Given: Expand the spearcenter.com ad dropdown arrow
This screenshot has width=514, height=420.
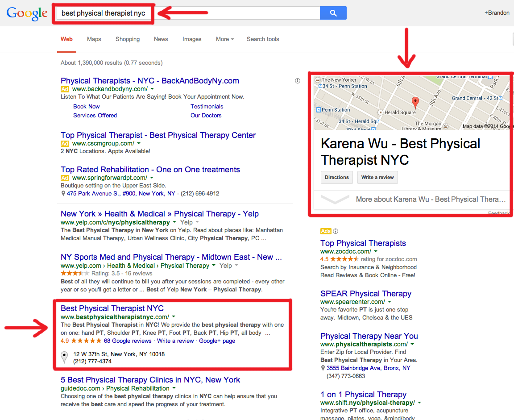Looking at the screenshot, I should click(390, 302).
